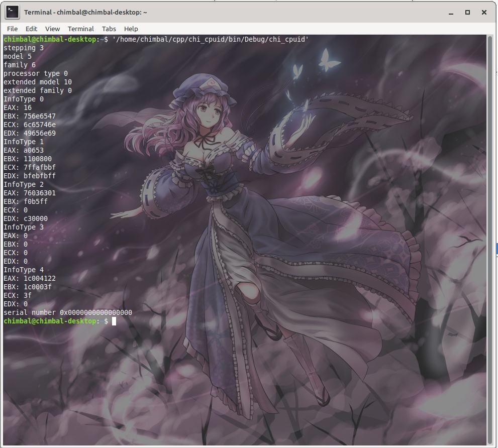Click the bottom green chimbal@chimbal-desktop prompt
This screenshot has height=448, width=498.
(x=50, y=321)
